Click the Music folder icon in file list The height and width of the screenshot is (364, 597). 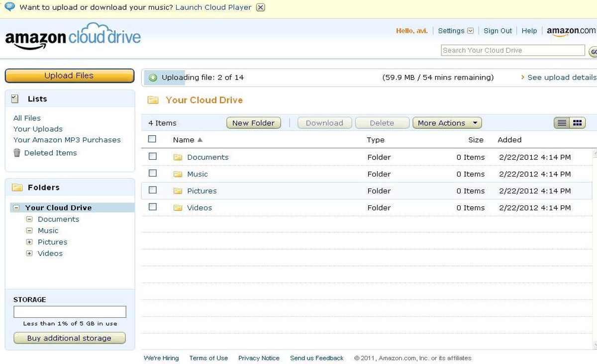[x=178, y=174]
